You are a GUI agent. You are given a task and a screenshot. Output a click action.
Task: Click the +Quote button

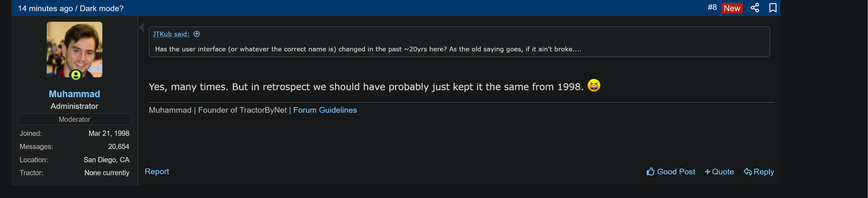tap(719, 172)
